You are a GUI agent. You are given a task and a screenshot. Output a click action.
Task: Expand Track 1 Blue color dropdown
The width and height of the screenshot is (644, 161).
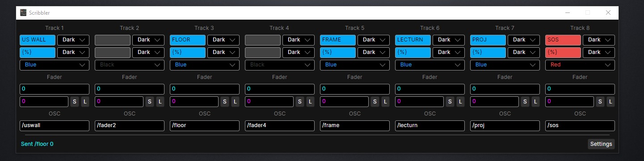tap(55, 65)
